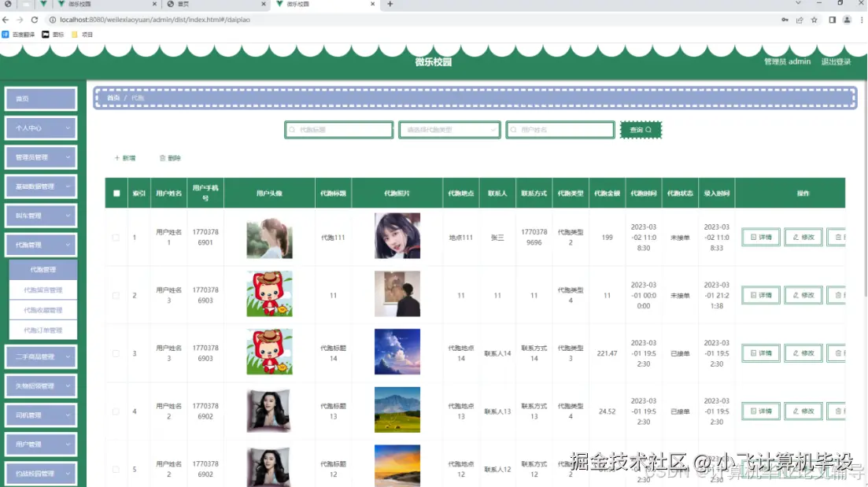Toggle the select-all checkbox in table header

[x=116, y=193]
